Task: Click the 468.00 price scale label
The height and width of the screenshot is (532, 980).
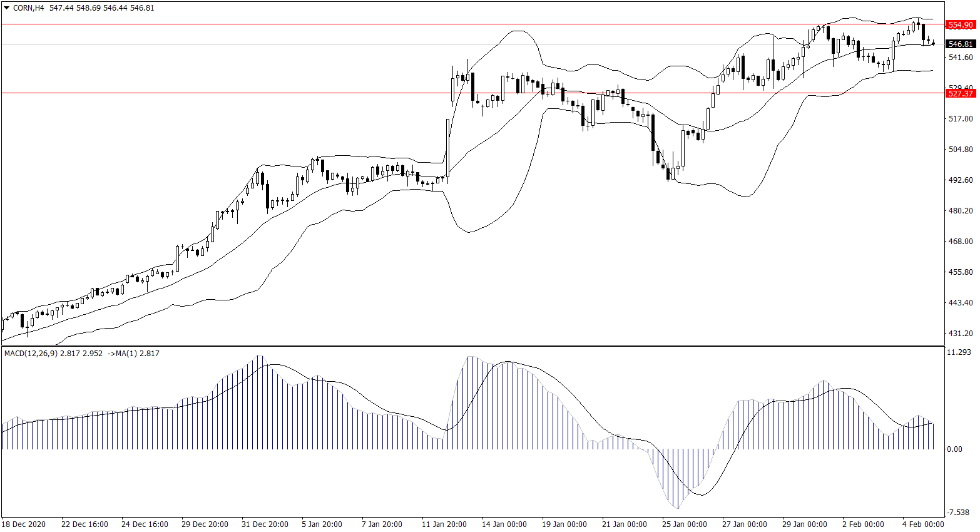Action: 961,242
